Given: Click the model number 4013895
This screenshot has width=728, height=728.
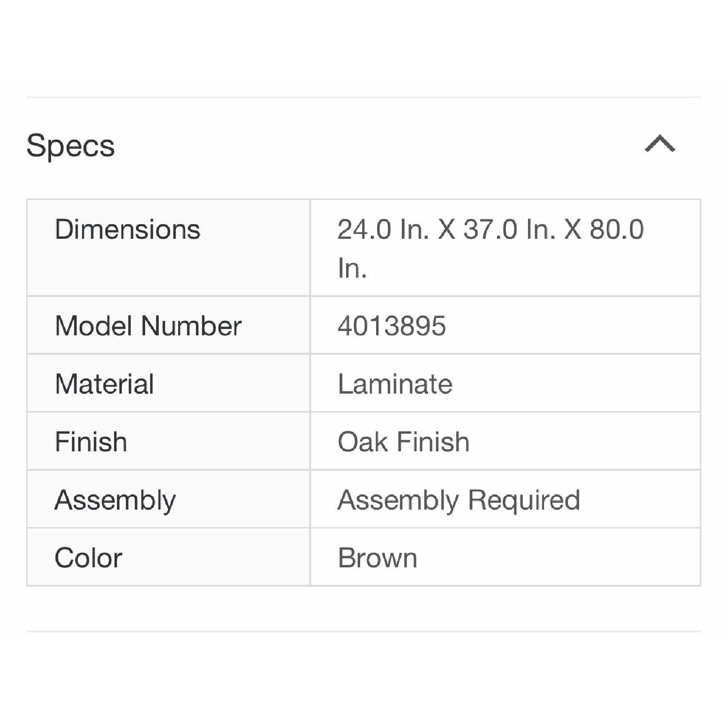Looking at the screenshot, I should point(391,326).
